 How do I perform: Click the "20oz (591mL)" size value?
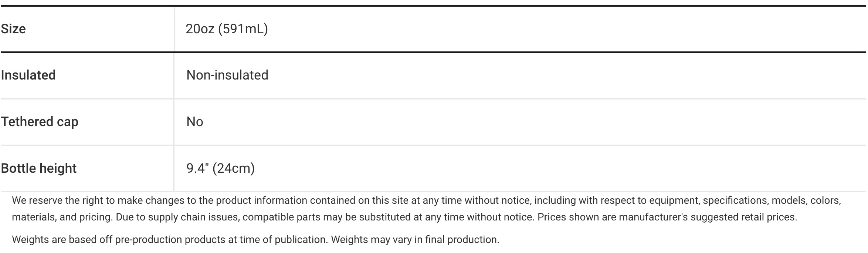(x=227, y=29)
